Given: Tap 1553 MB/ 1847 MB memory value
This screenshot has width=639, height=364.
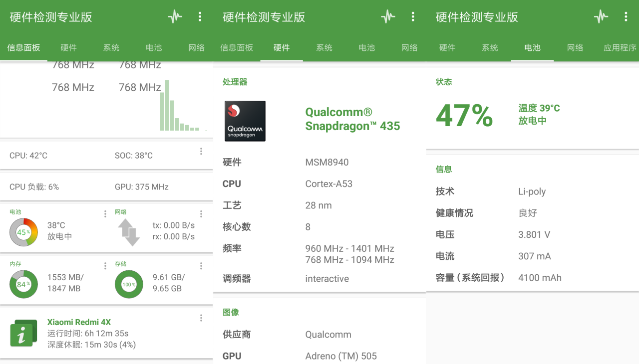Looking at the screenshot, I should click(65, 283).
